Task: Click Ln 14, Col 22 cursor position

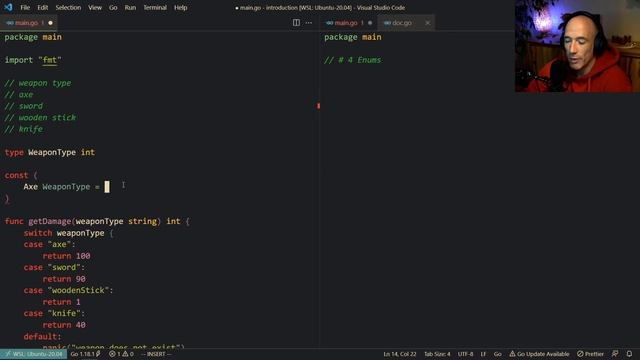Action: [x=400, y=354]
